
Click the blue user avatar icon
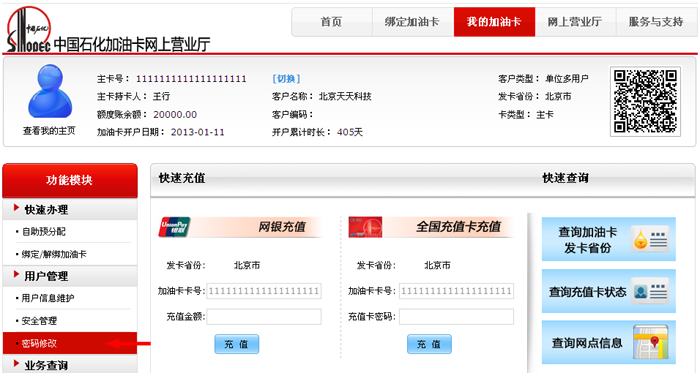50,91
